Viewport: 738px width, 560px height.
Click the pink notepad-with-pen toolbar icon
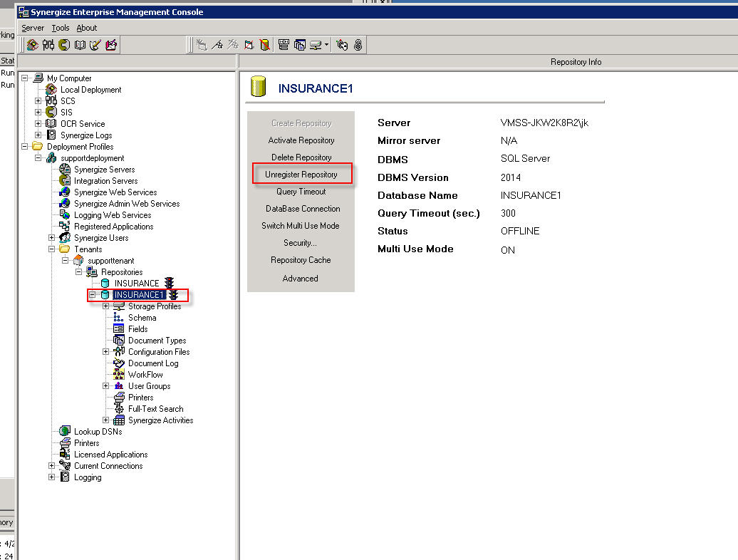point(111,45)
